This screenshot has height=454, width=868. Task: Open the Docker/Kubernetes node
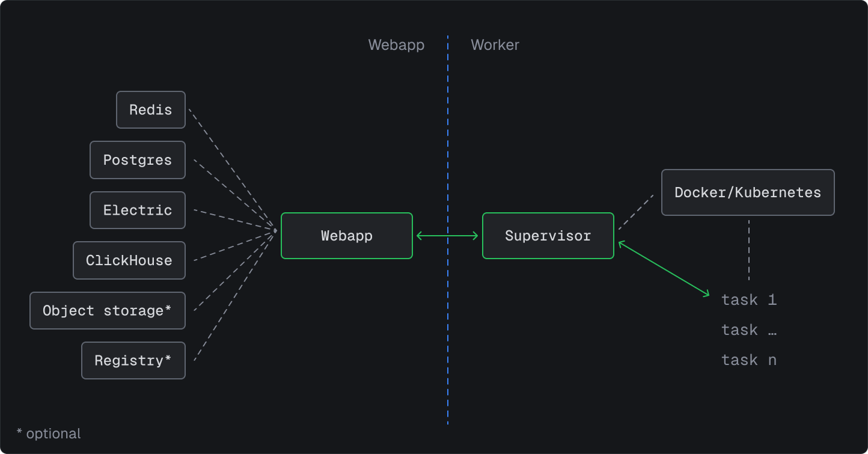747,192
